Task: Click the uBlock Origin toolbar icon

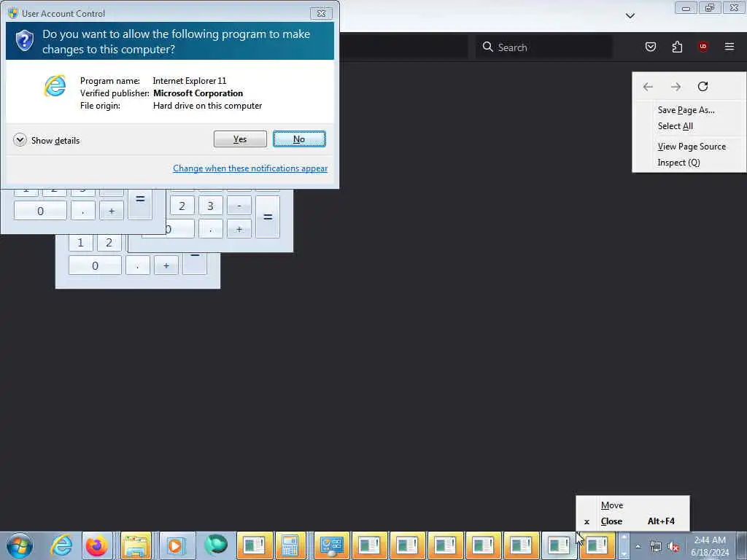Action: [x=703, y=47]
